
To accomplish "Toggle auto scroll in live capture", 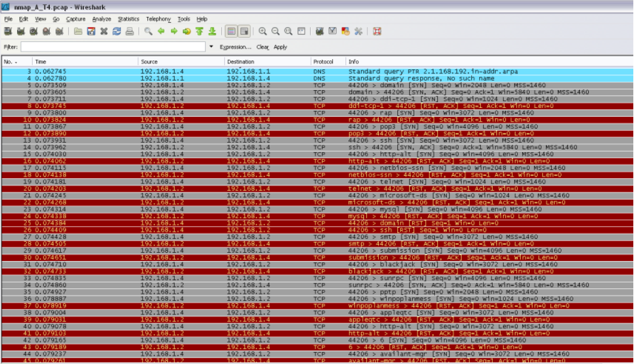I will tap(245, 31).
